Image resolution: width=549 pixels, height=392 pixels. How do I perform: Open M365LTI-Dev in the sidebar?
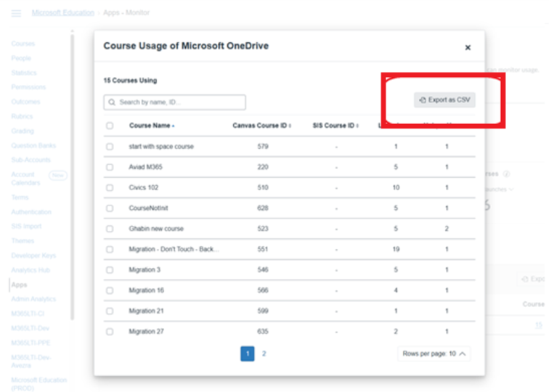click(x=30, y=328)
